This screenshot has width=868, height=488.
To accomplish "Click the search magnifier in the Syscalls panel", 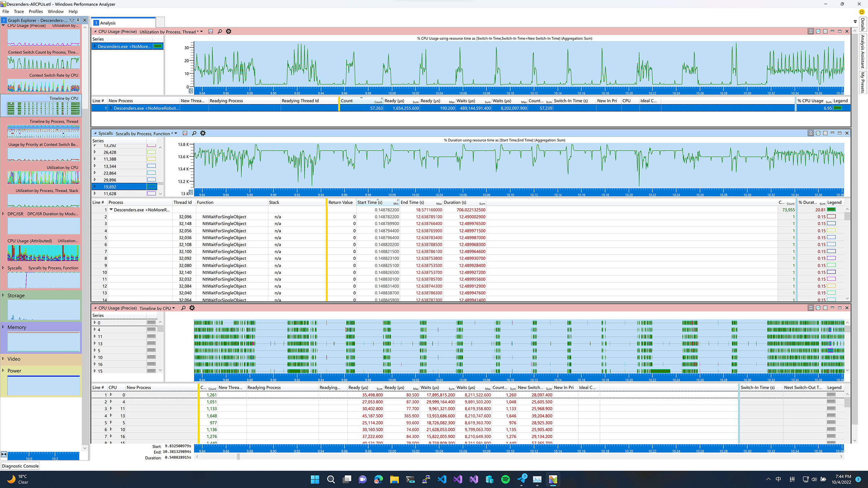I will click(x=194, y=133).
